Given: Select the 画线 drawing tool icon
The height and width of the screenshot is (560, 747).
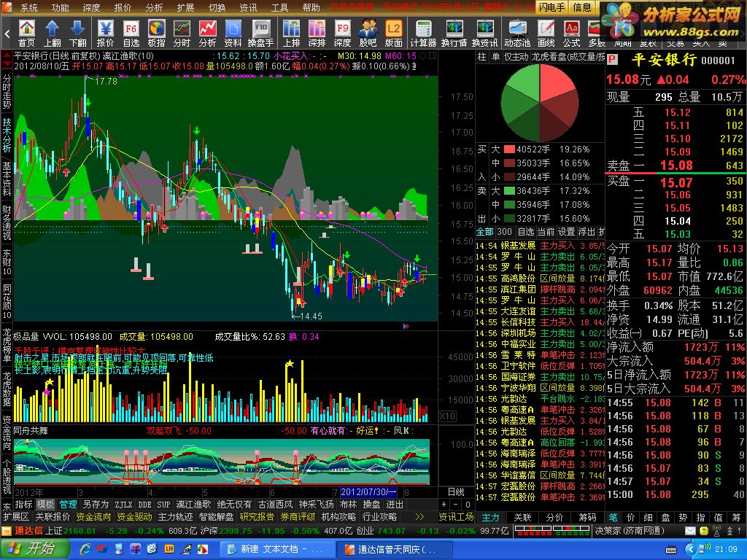Looking at the screenshot, I should tap(546, 34).
